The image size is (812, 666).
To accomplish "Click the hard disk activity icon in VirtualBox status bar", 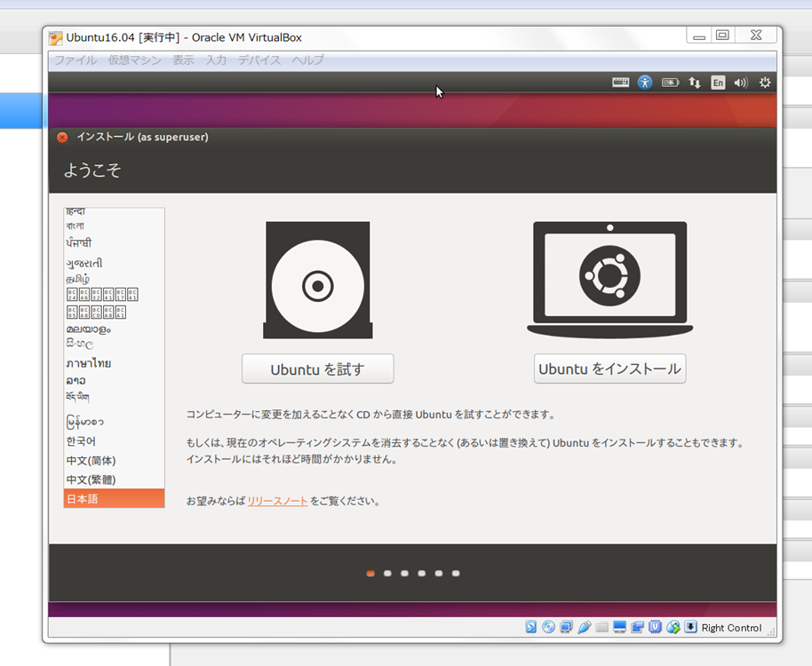I will pyautogui.click(x=530, y=627).
